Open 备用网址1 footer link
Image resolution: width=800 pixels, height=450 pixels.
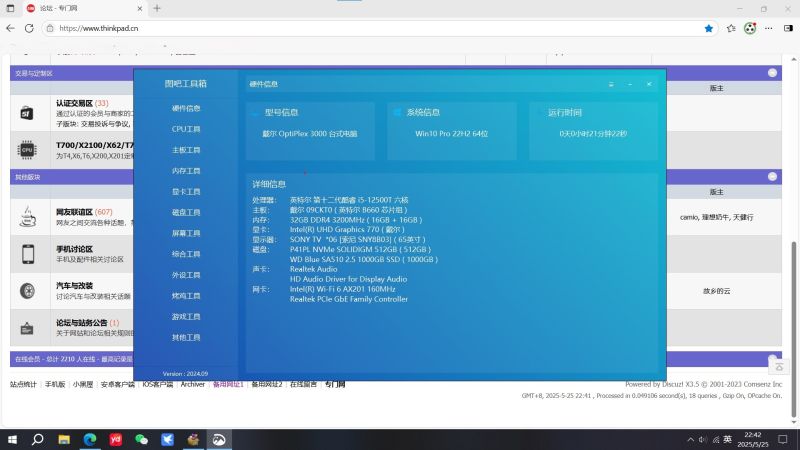click(x=228, y=384)
